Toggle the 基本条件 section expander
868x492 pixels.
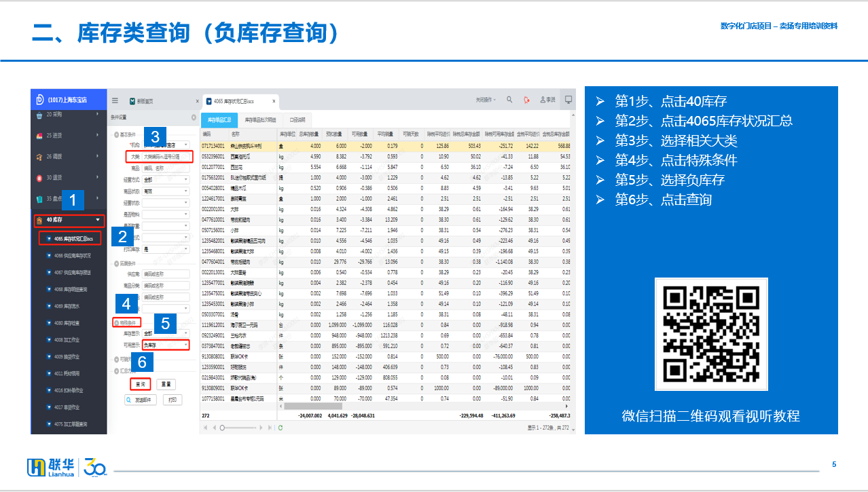coord(117,134)
